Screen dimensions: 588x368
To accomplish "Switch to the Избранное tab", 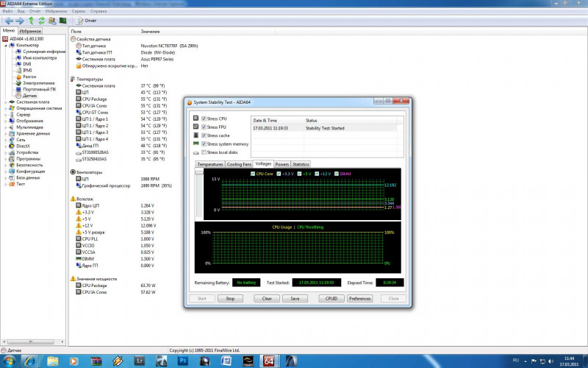I will pos(30,31).
